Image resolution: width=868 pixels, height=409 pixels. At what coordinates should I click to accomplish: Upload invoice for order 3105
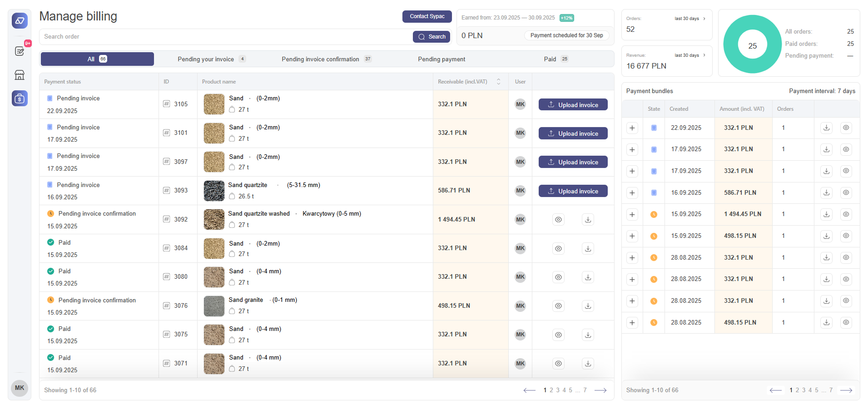point(573,105)
